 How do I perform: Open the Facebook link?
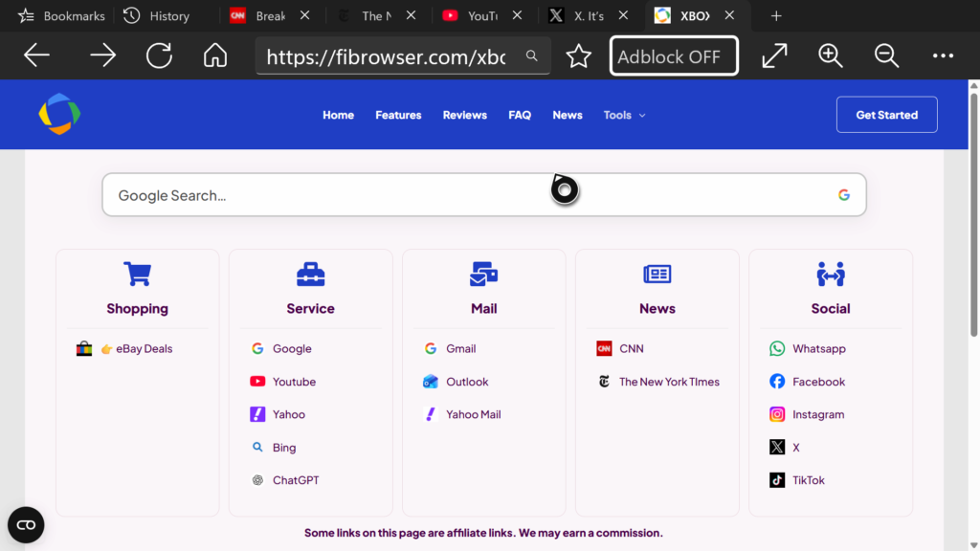coord(807,382)
